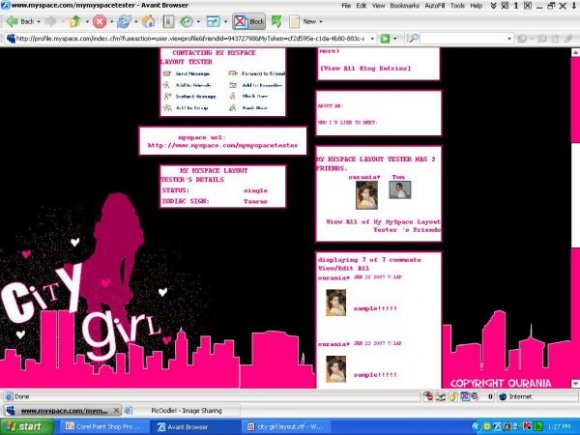Open the AutoFill menu
The height and width of the screenshot is (435, 580).
pos(435,6)
